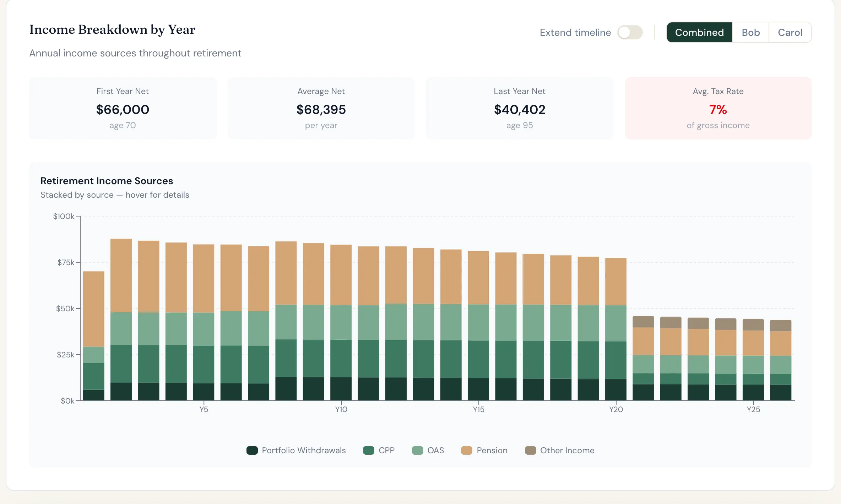The width and height of the screenshot is (841, 504).
Task: Click the 'per year' caption
Action: [321, 125]
